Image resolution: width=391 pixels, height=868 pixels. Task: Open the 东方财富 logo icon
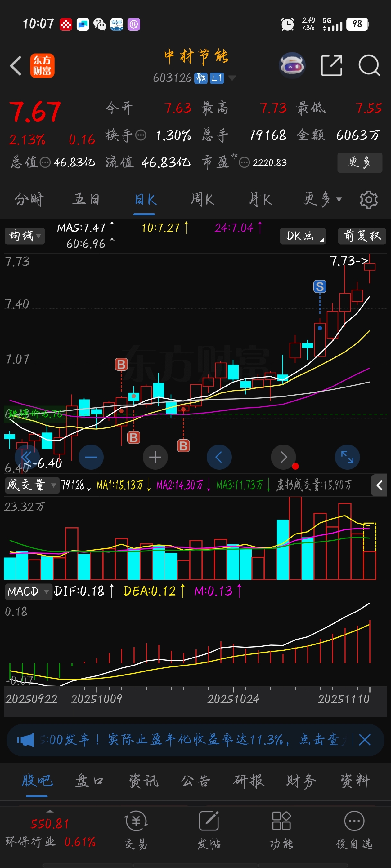click(42, 66)
